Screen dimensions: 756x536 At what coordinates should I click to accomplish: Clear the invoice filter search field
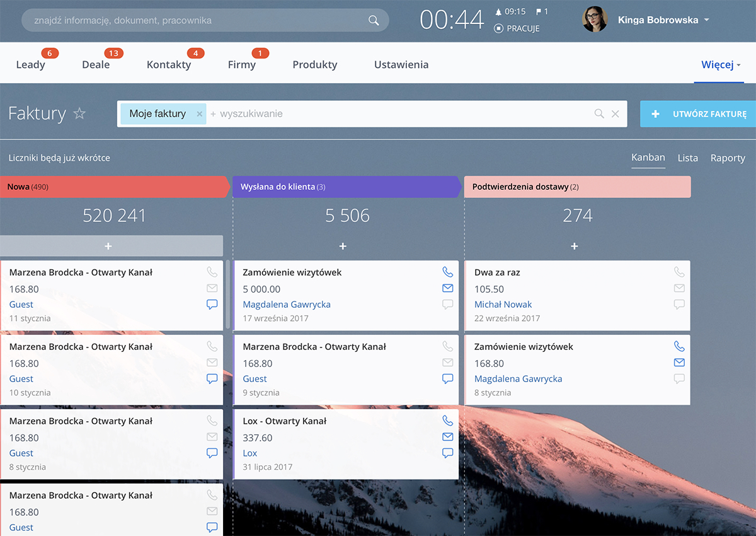(x=616, y=114)
